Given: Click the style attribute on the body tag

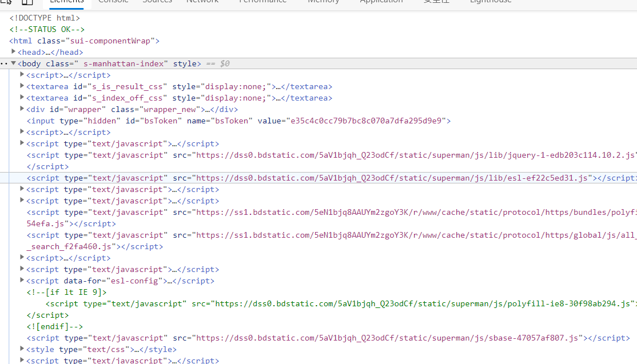Looking at the screenshot, I should click(x=185, y=63).
